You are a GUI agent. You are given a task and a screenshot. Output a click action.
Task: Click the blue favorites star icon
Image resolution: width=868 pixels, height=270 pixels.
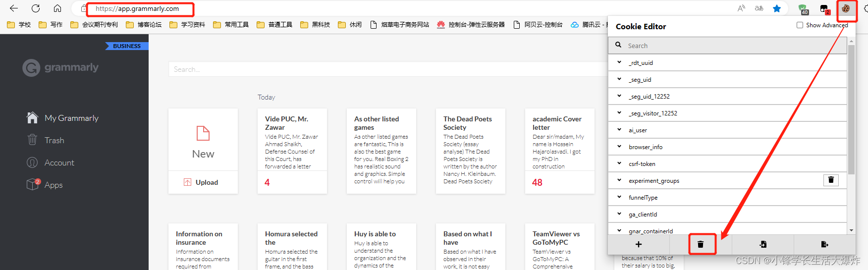(x=777, y=8)
